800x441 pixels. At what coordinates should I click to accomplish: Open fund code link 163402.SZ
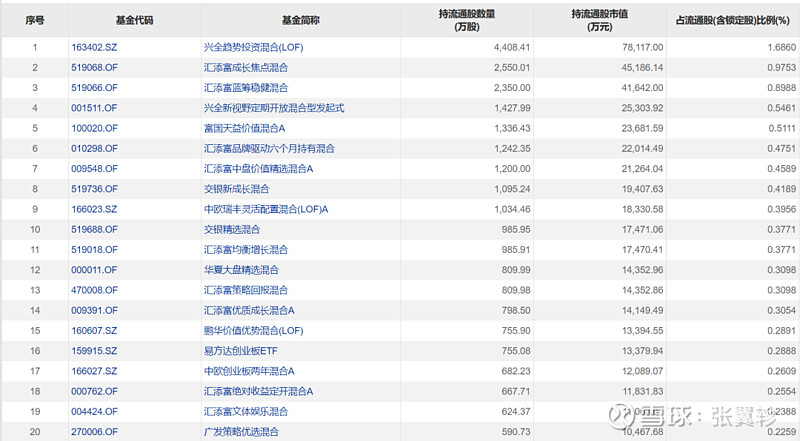tap(94, 47)
